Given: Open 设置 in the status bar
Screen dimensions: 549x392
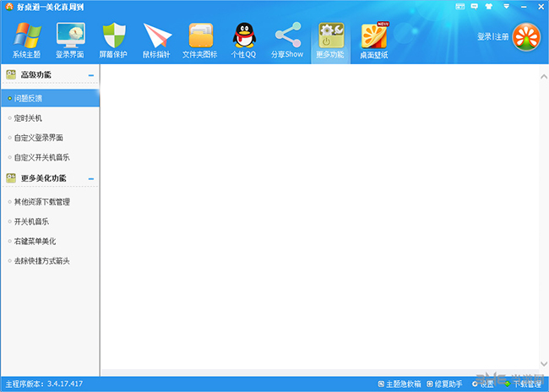Looking at the screenshot, I should (x=483, y=384).
